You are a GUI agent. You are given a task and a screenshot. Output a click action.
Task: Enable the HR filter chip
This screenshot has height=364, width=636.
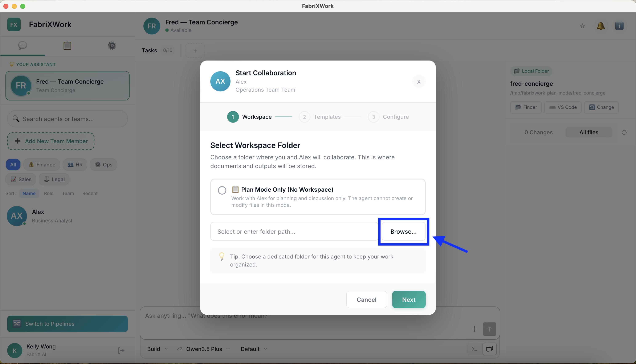(75, 165)
